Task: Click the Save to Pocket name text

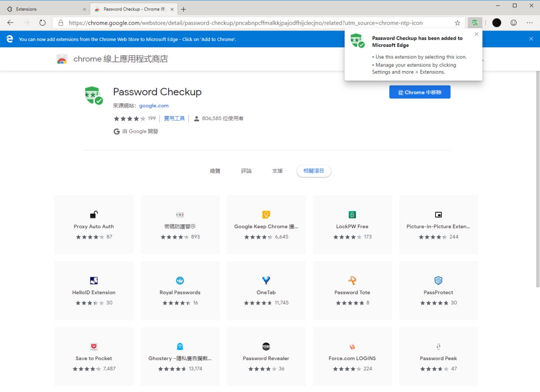Action: point(94,358)
